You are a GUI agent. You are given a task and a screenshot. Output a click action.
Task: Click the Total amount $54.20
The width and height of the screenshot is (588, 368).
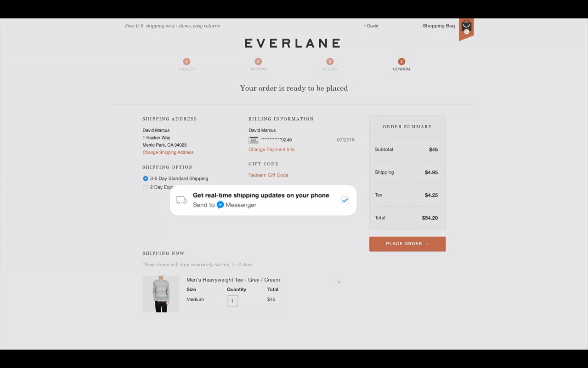pos(430,218)
